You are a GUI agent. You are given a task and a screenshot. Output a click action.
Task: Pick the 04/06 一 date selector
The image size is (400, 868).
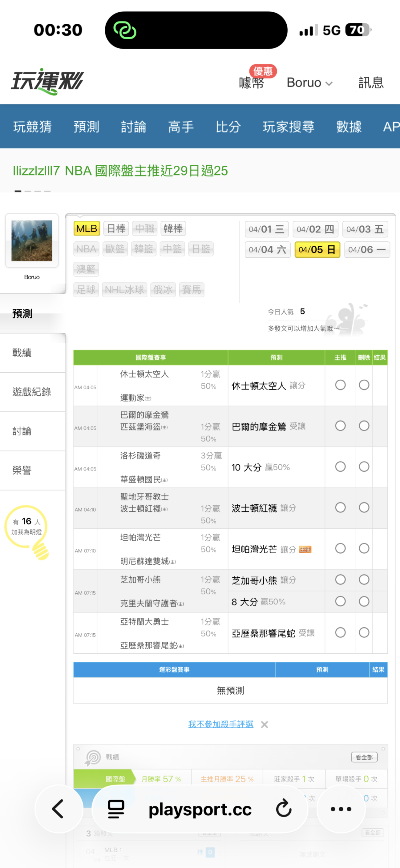coord(367,250)
